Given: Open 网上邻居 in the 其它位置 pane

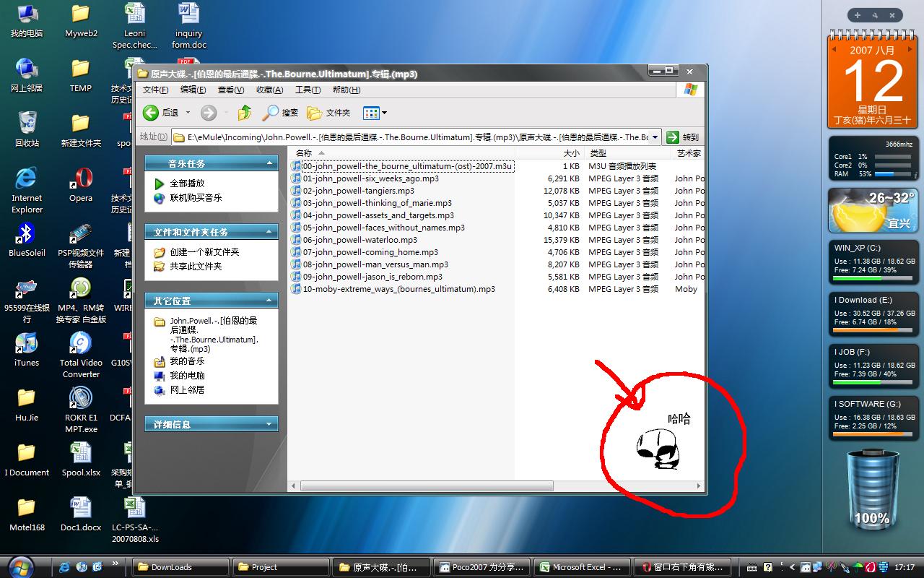Looking at the screenshot, I should coord(187,390).
